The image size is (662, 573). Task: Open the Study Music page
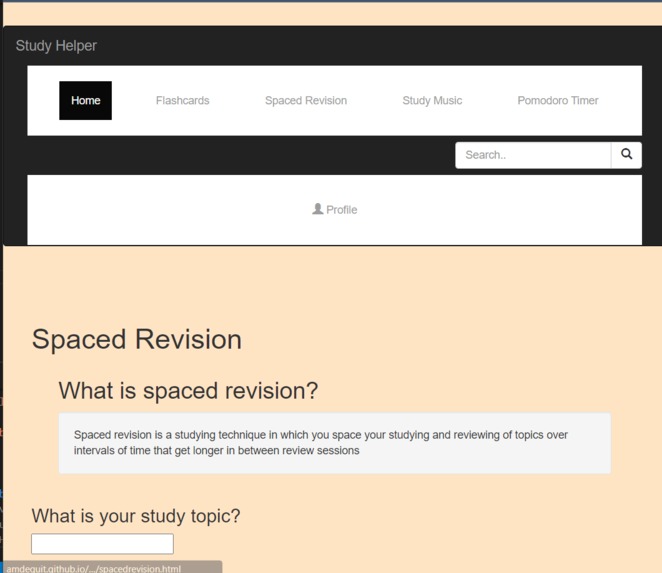[432, 100]
